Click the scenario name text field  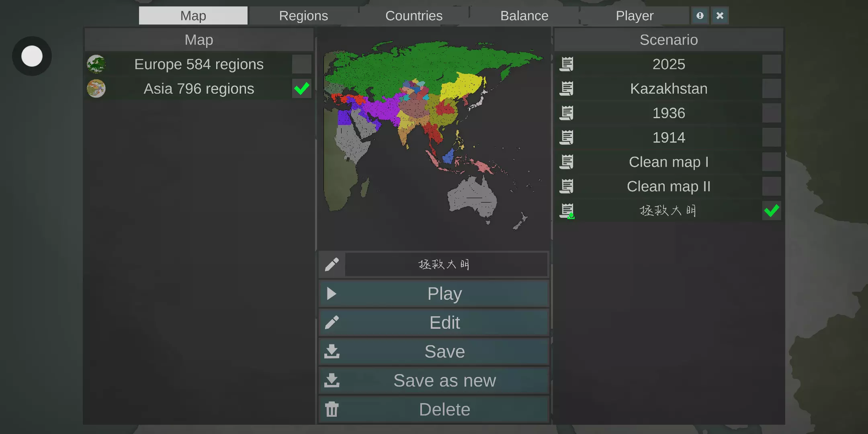(x=446, y=264)
